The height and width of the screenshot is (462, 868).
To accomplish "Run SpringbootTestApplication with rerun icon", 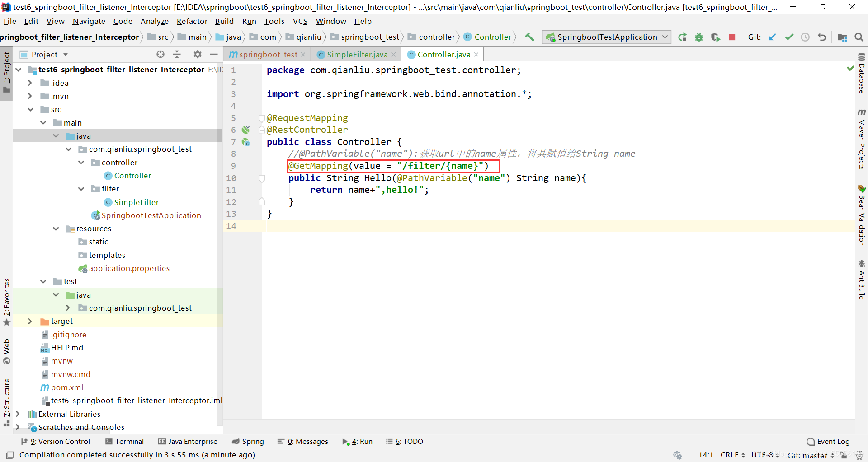I will coord(683,37).
